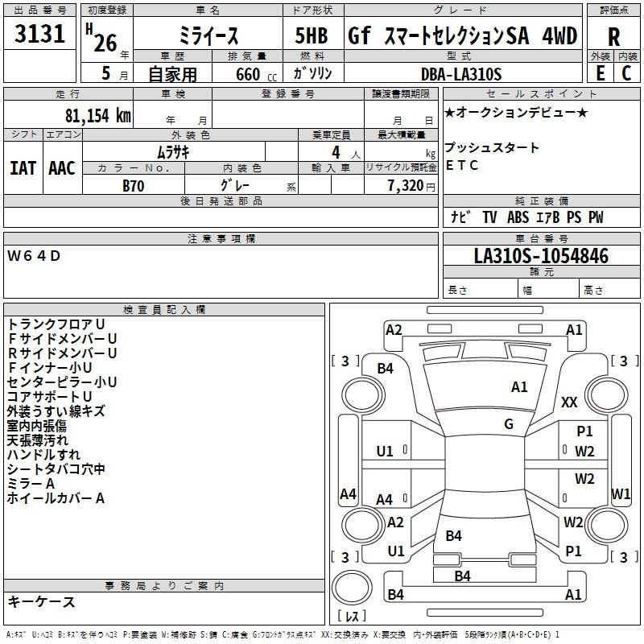Click the car name ミライース
The image size is (644, 644).
pos(208,35)
